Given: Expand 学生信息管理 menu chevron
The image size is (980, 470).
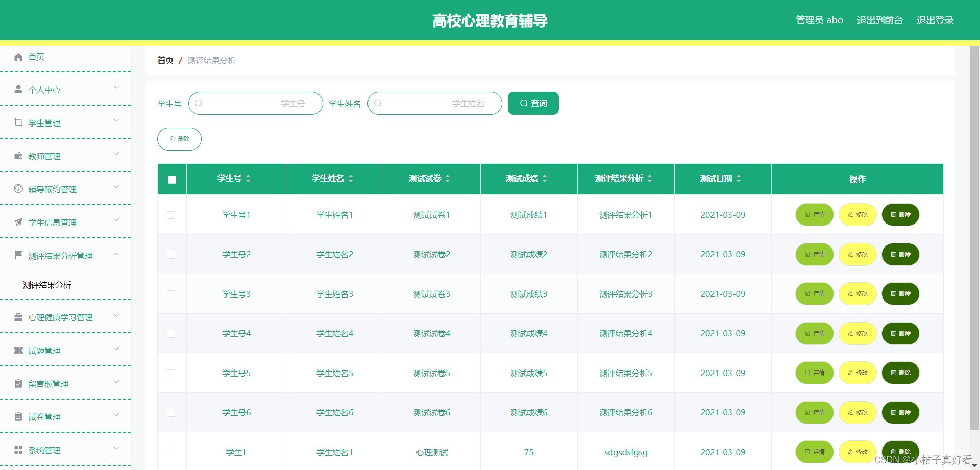Looking at the screenshot, I should tap(116, 220).
